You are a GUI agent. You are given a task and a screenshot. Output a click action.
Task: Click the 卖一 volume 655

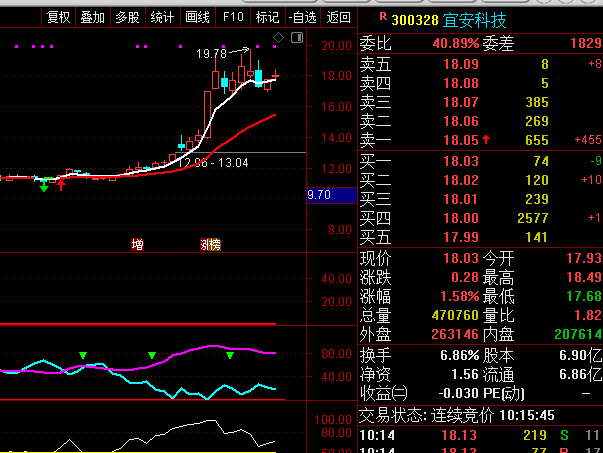[537, 140]
